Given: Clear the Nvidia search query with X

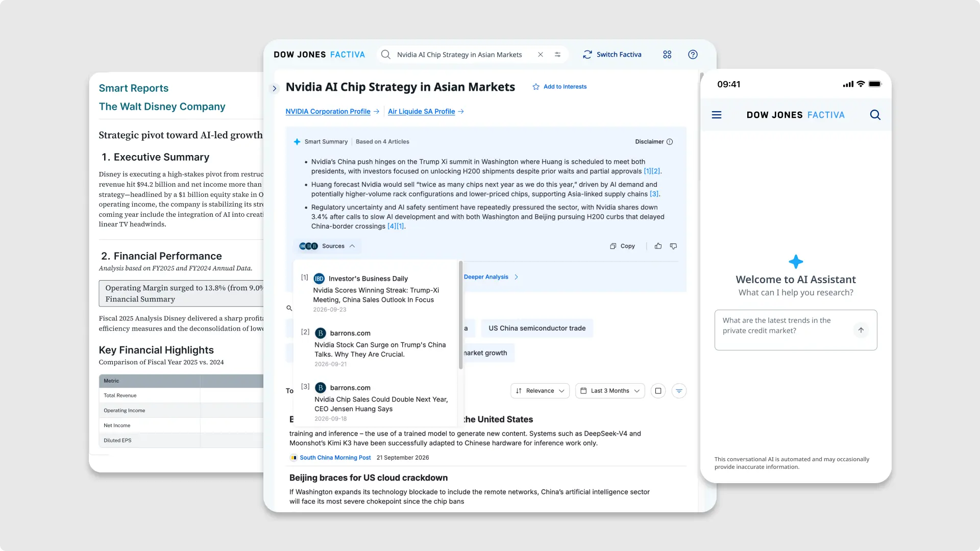Looking at the screenshot, I should click(x=541, y=55).
